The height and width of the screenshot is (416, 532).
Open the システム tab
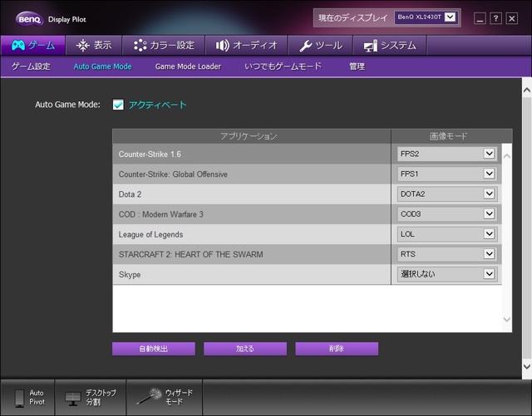pyautogui.click(x=390, y=45)
